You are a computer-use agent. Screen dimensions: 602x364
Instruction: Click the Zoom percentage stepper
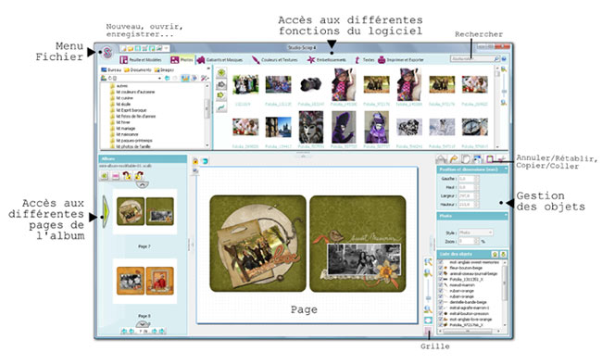477,241
